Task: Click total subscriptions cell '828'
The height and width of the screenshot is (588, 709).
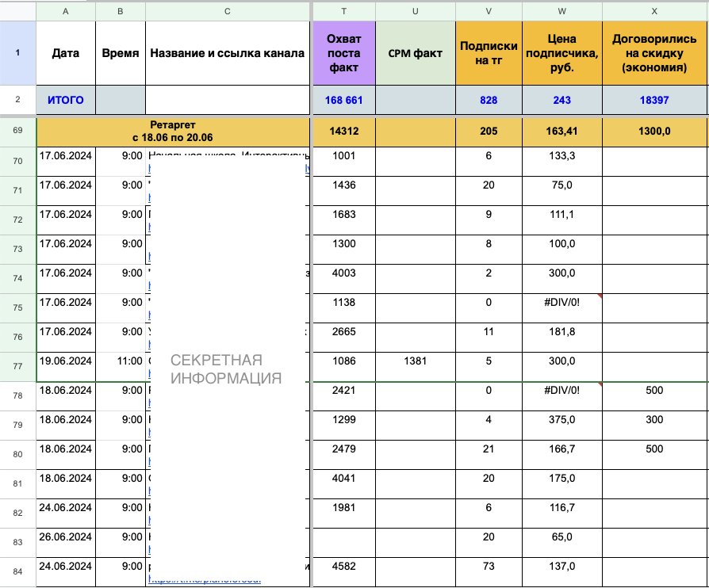Action: pos(489,100)
